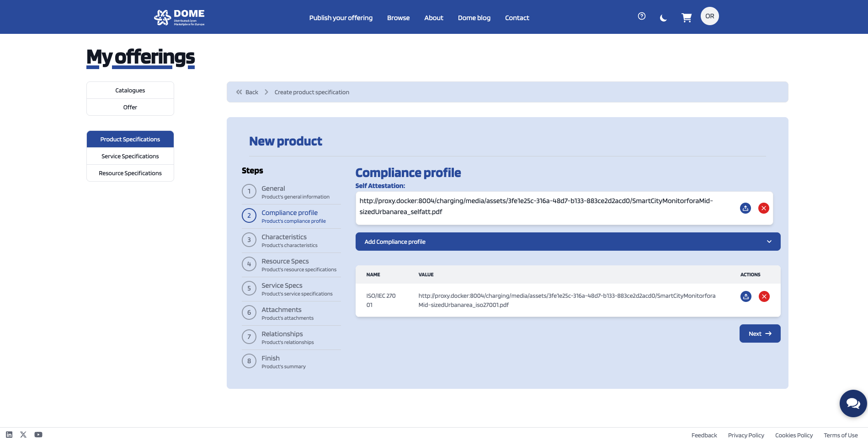This screenshot has width=868, height=441.
Task: Open the chat support bubble
Action: pos(852,403)
